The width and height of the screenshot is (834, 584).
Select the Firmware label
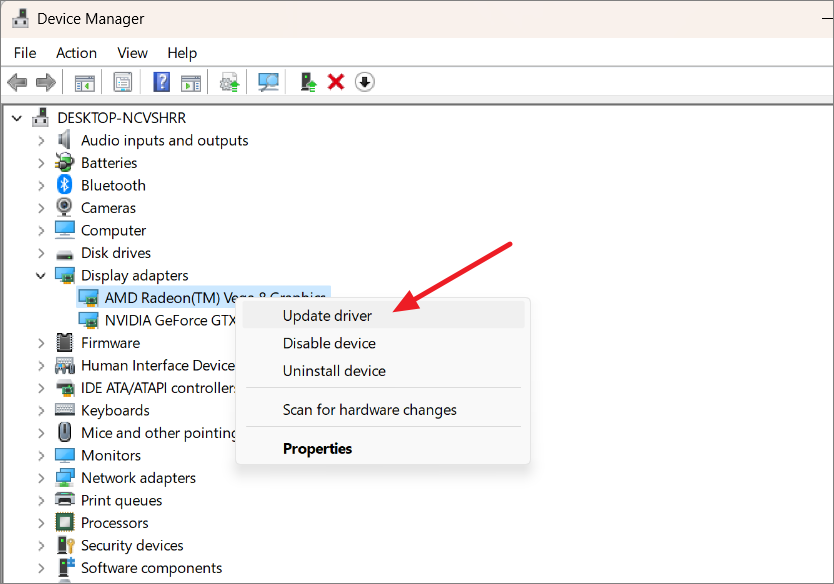[110, 343]
